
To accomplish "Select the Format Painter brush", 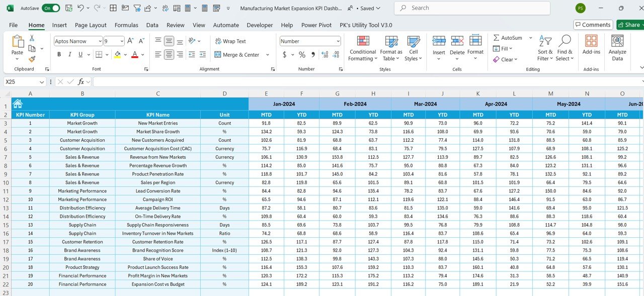I will coord(32,59).
